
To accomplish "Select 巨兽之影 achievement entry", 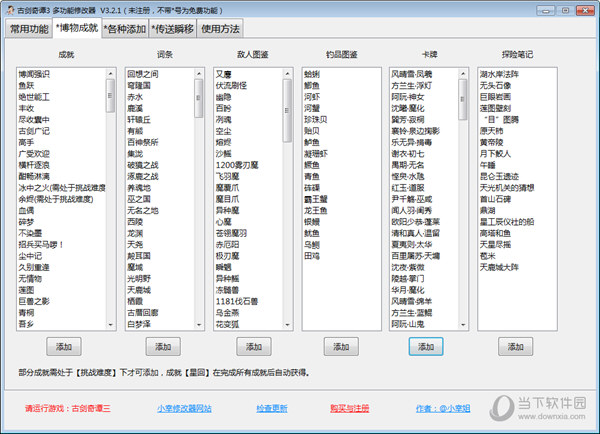I will point(34,301).
